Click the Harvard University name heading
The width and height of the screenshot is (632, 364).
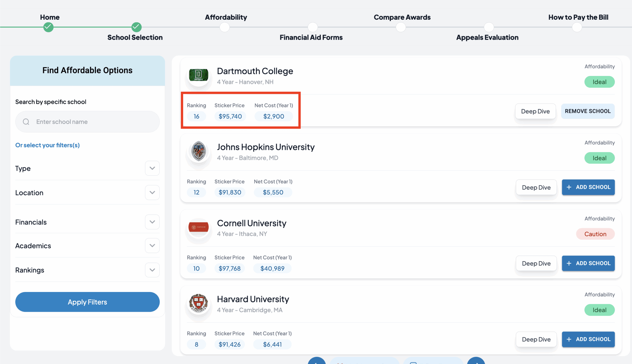[x=253, y=299]
